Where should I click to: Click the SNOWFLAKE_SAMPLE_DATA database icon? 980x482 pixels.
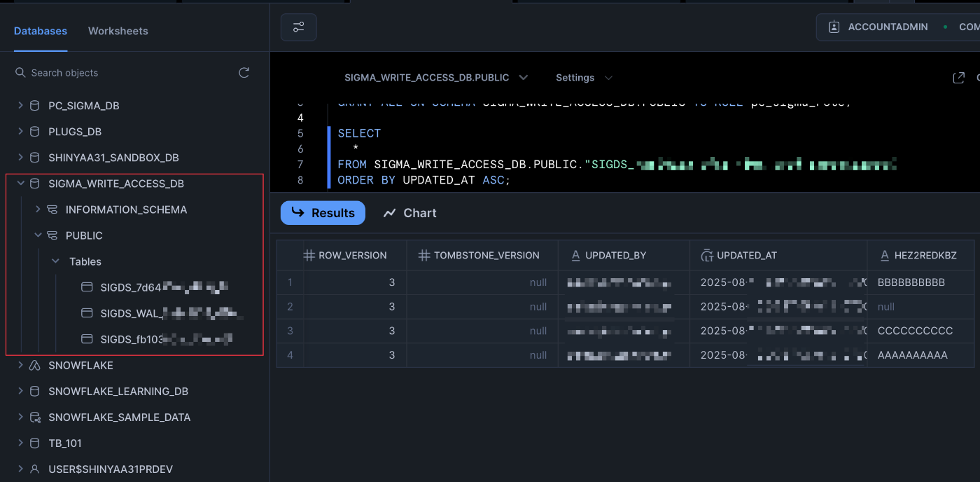(34, 418)
